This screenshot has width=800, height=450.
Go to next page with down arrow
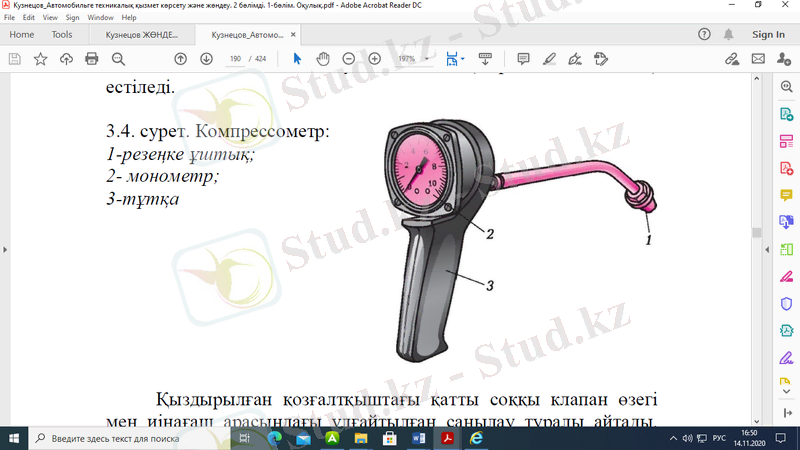click(206, 59)
